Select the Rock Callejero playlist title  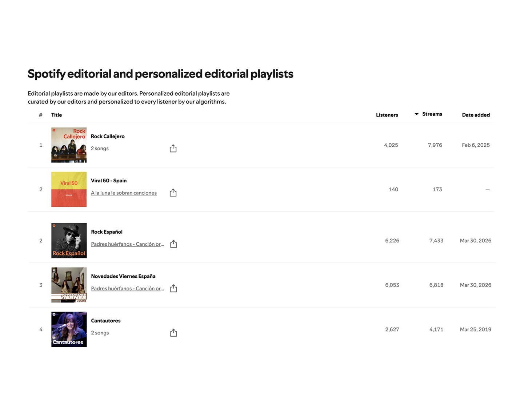(x=108, y=136)
